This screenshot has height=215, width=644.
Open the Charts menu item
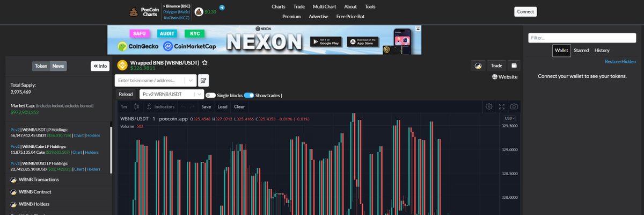coord(279,7)
